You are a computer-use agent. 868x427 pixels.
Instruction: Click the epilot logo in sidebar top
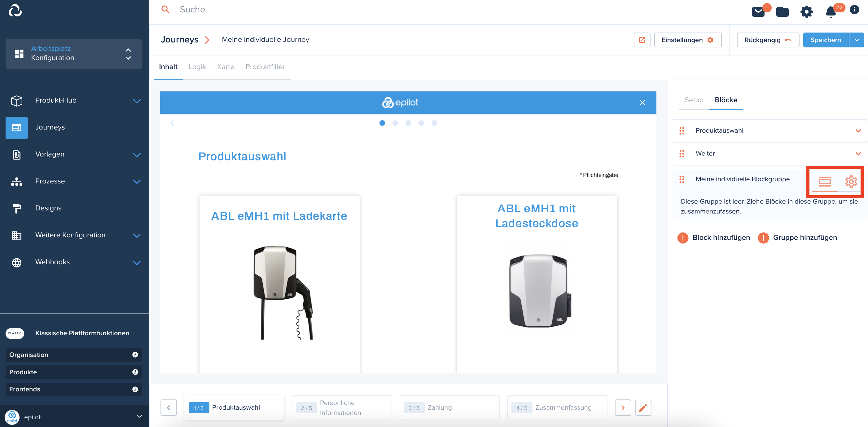15,11
